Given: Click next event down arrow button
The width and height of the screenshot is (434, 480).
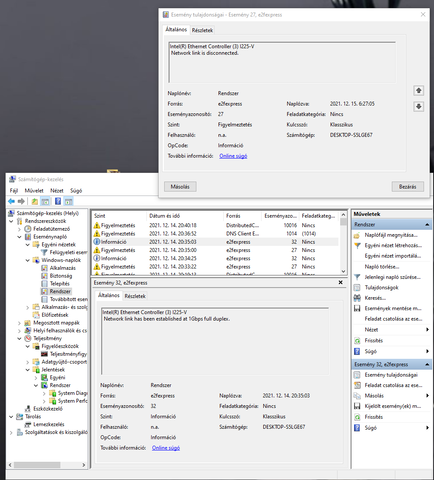Looking at the screenshot, I should (419, 107).
